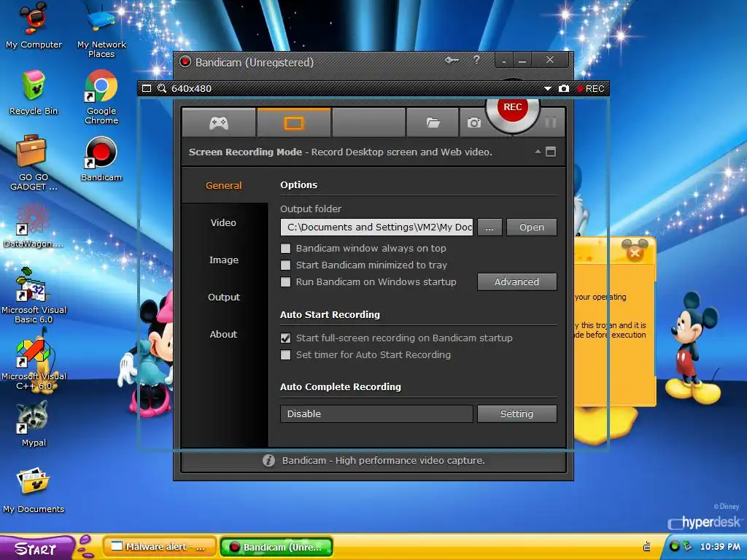Click the output folder path field
The width and height of the screenshot is (747, 560).
(x=377, y=227)
